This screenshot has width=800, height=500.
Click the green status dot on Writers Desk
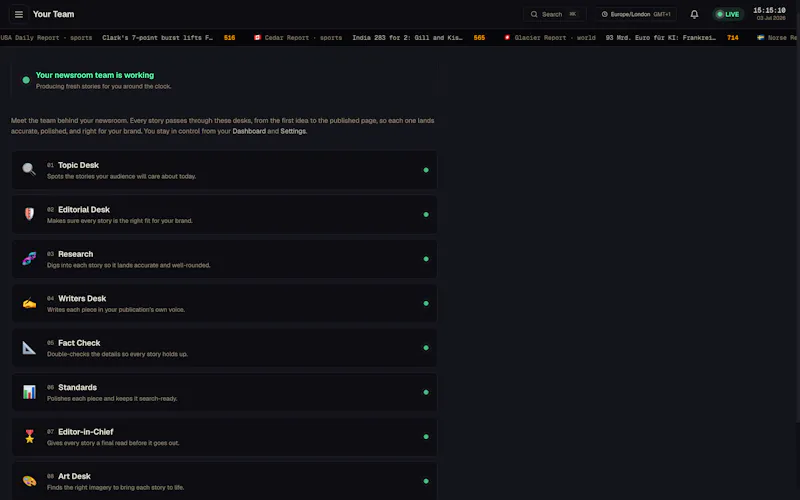(426, 303)
